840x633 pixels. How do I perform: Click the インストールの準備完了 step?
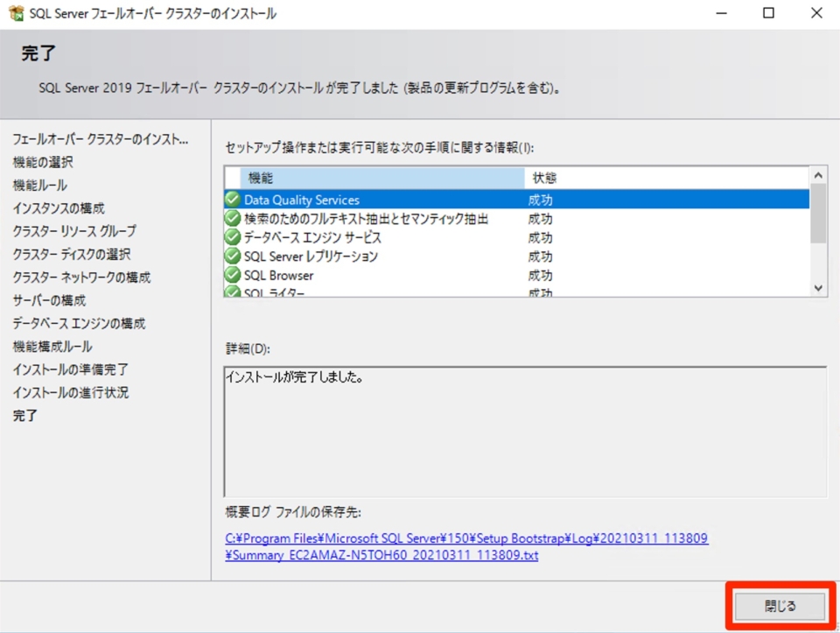click(71, 369)
